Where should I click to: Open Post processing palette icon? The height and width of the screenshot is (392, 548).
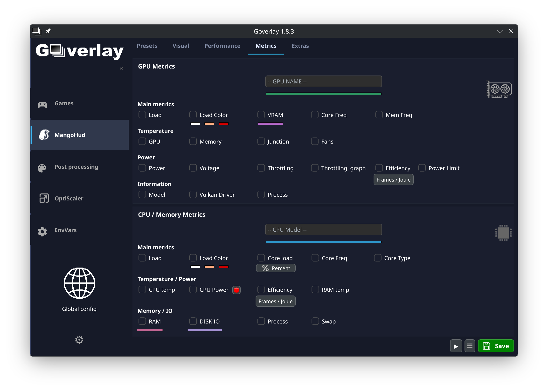(x=42, y=168)
